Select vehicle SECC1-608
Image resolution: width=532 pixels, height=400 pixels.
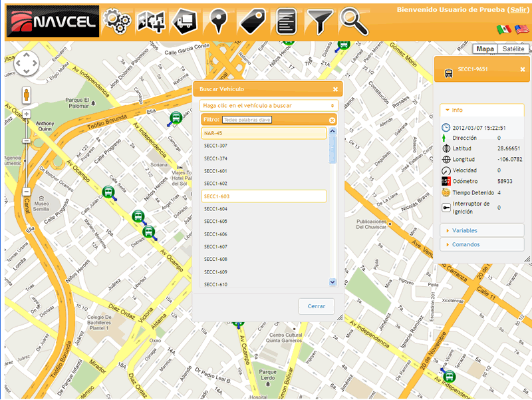(264, 260)
